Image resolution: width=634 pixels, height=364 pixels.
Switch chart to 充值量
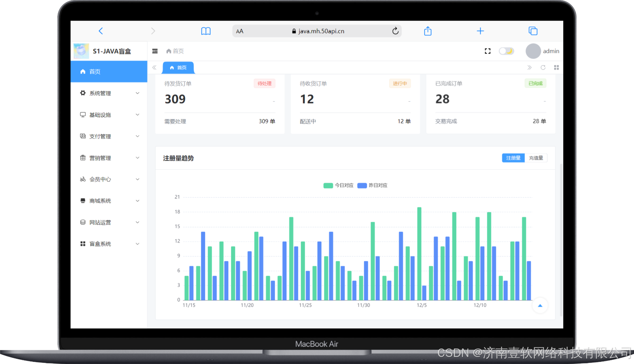tap(536, 158)
